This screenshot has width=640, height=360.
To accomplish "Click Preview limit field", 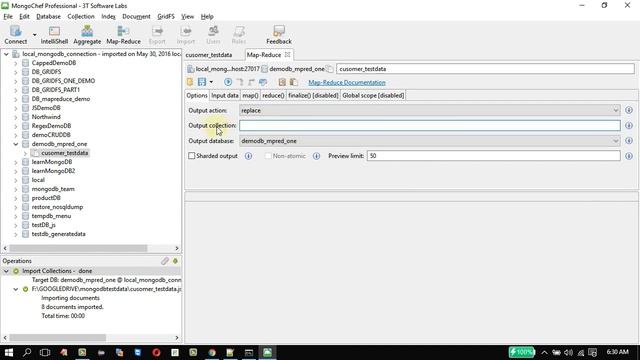I will click(x=493, y=156).
